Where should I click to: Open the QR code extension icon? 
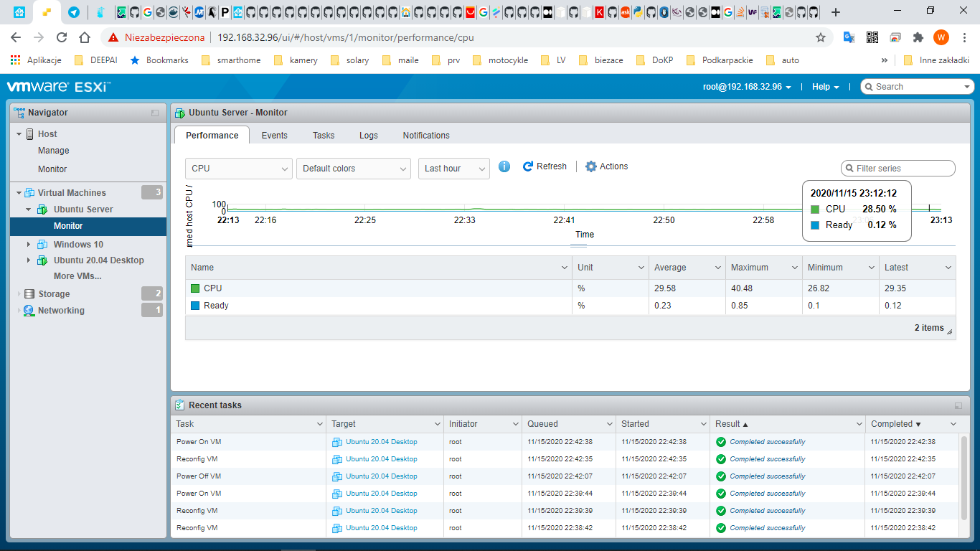coord(872,37)
